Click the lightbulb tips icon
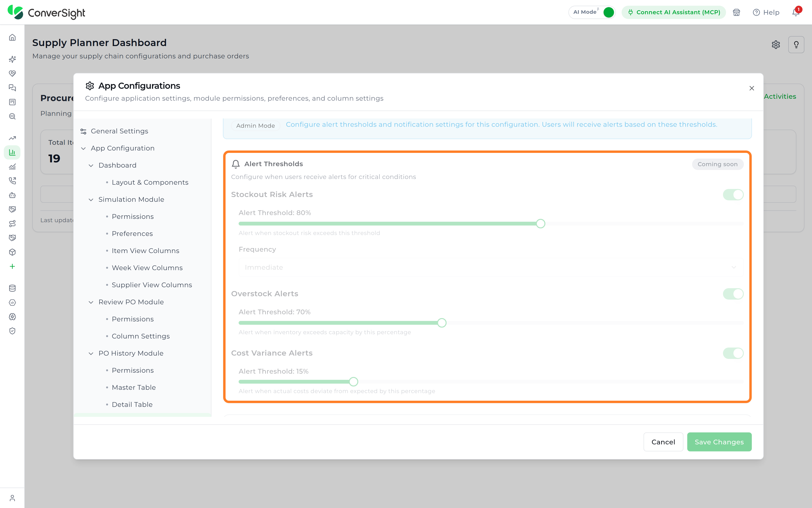 tap(796, 45)
